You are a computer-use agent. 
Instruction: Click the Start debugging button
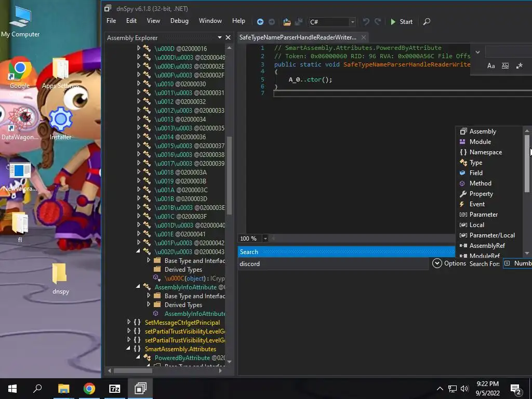[x=402, y=22]
